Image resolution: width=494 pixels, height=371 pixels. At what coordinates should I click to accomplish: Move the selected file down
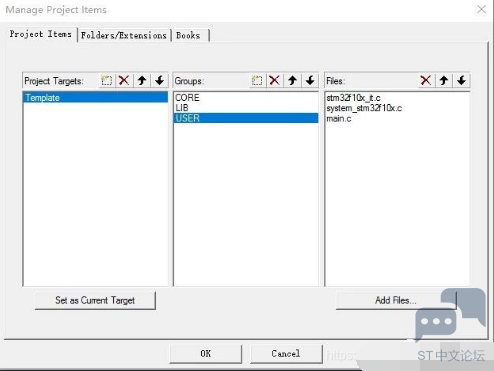click(461, 81)
